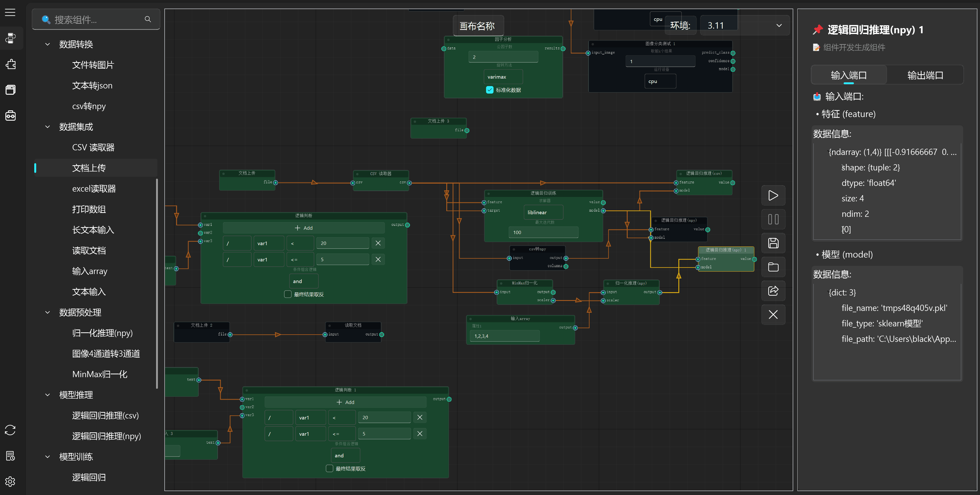Collapse the 模型训练 category
980x495 pixels.
point(48,457)
